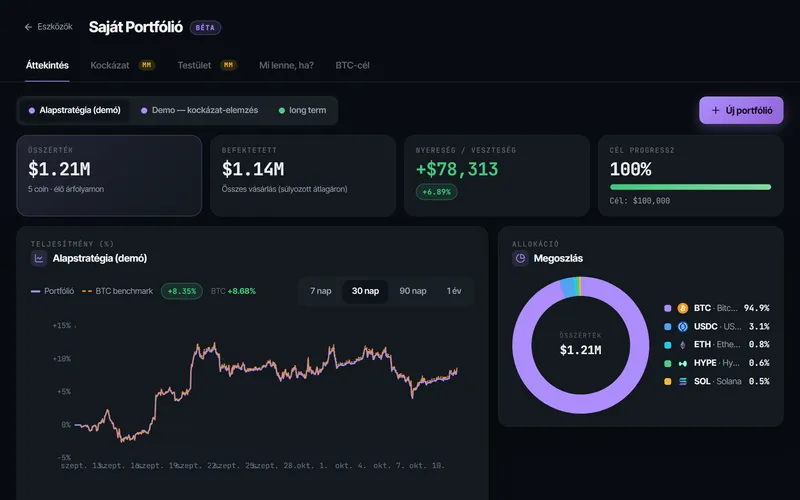This screenshot has width=800, height=500.
Task: Switch to the Kockázat tab
Action: tap(110, 65)
